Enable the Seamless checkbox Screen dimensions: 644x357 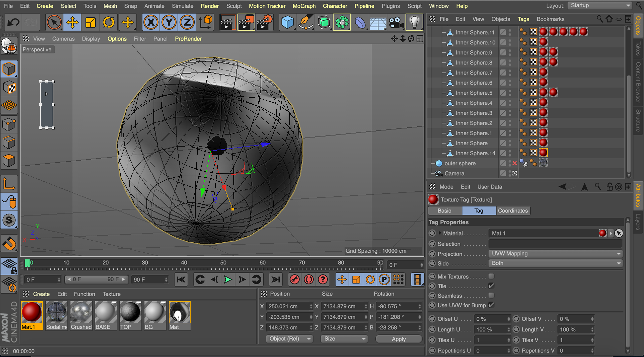point(491,296)
